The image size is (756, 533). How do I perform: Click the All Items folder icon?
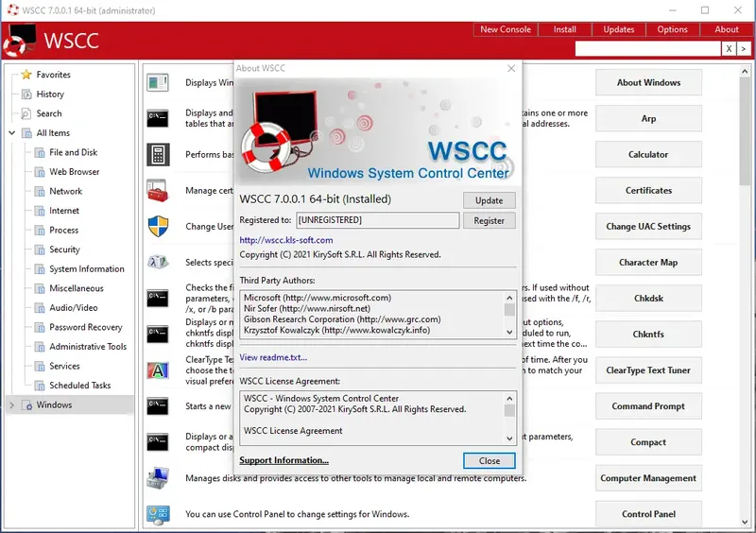click(x=27, y=133)
